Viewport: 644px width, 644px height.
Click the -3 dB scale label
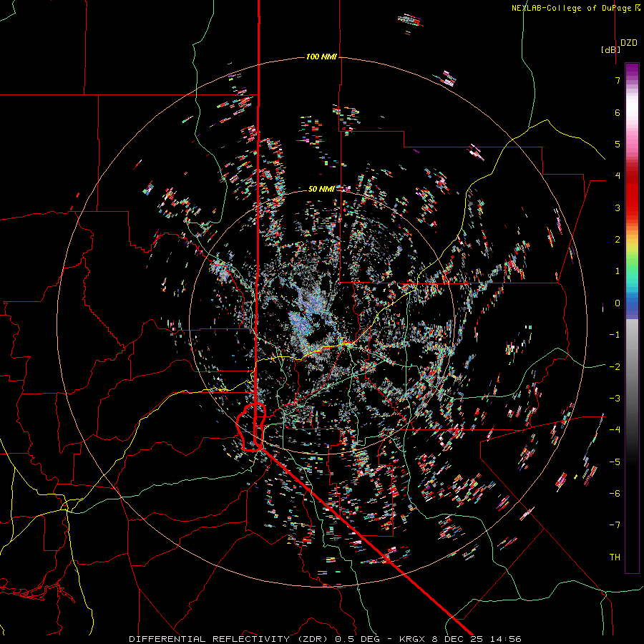615,399
